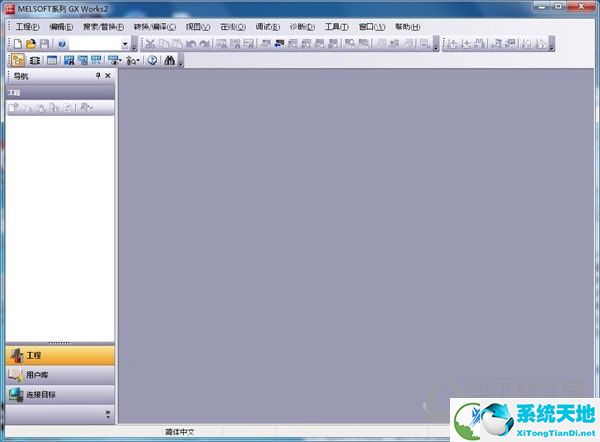Viewport: 600px width, 442px height.
Task: Open Element Selection via the chip icon
Action: pyautogui.click(x=35, y=60)
